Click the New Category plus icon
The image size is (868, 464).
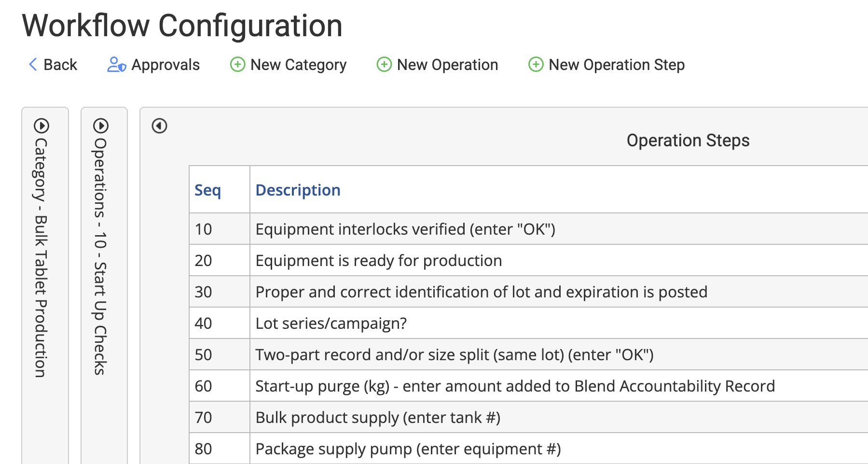pos(237,64)
